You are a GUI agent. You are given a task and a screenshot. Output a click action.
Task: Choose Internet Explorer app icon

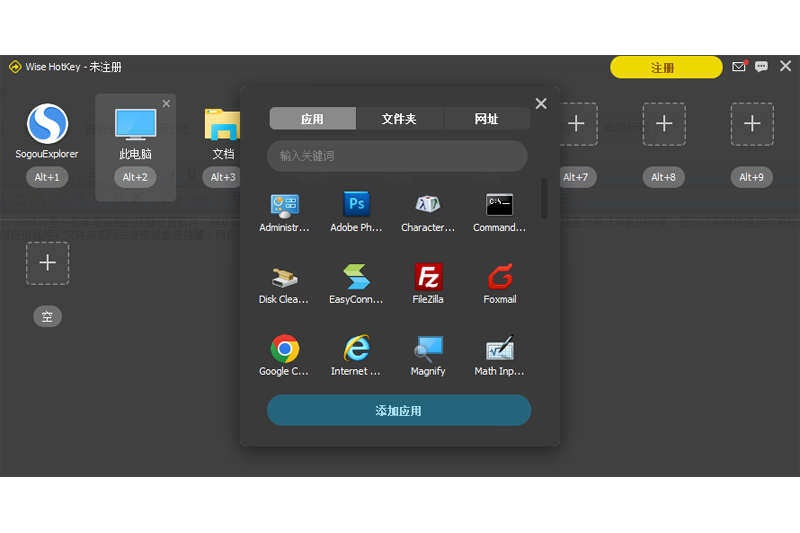point(356,348)
